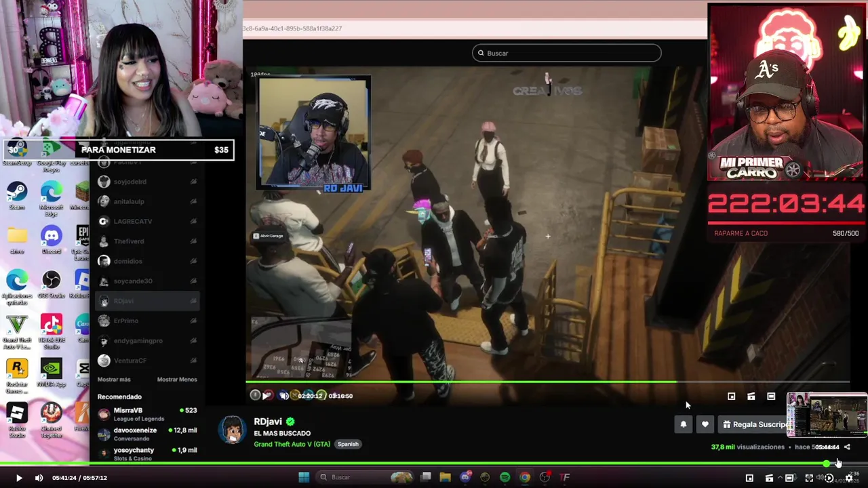868x488 pixels.
Task: Open recommended channel yosoychanty
Action: [148, 453]
